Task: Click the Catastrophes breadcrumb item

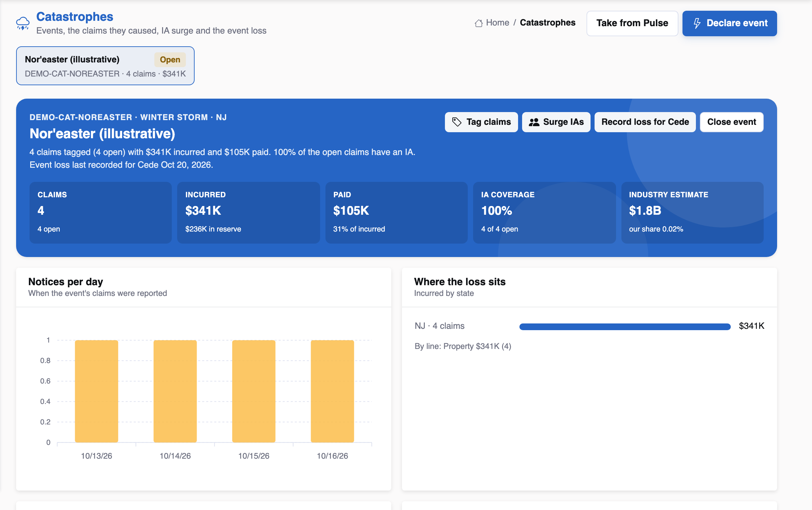Action: point(547,23)
